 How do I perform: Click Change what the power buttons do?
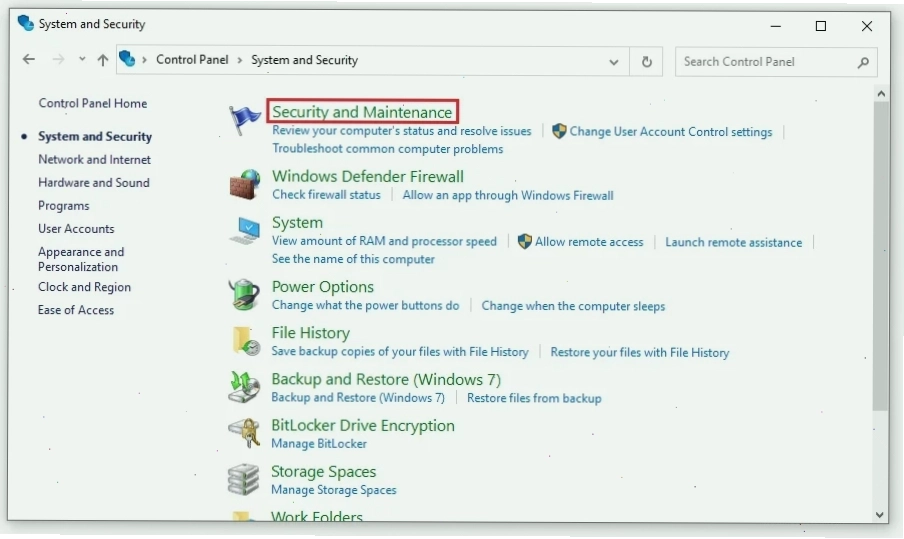[366, 306]
